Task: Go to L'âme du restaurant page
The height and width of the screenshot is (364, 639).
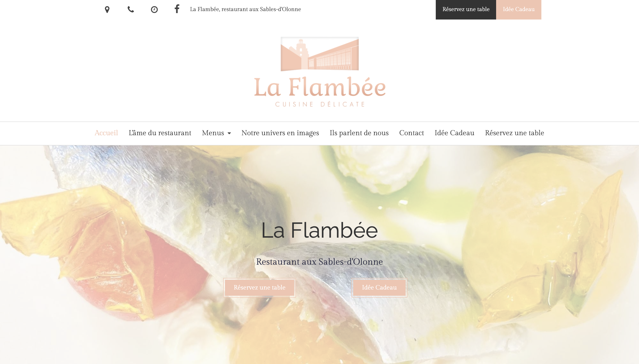Action: click(x=160, y=133)
